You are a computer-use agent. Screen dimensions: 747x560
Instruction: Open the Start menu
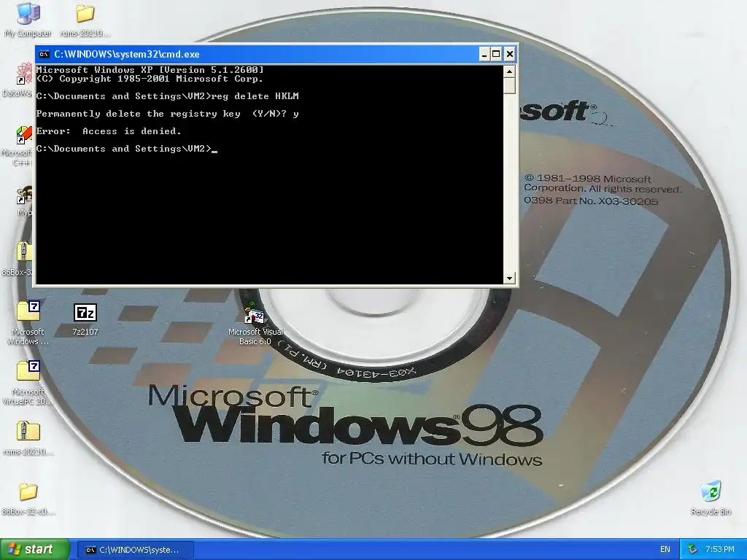(34, 549)
